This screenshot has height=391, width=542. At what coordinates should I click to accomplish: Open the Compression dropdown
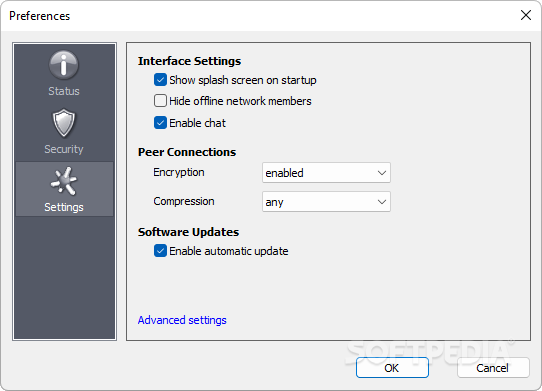326,202
